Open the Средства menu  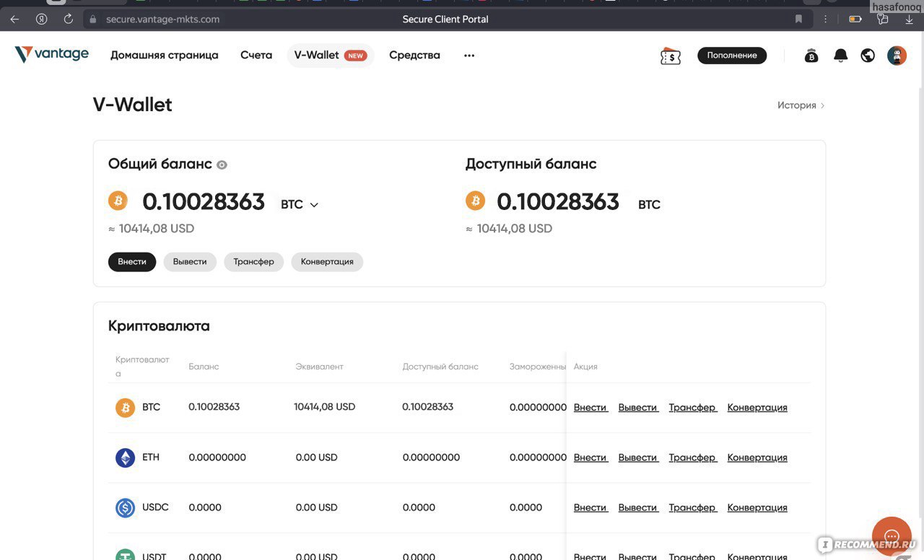(x=414, y=55)
